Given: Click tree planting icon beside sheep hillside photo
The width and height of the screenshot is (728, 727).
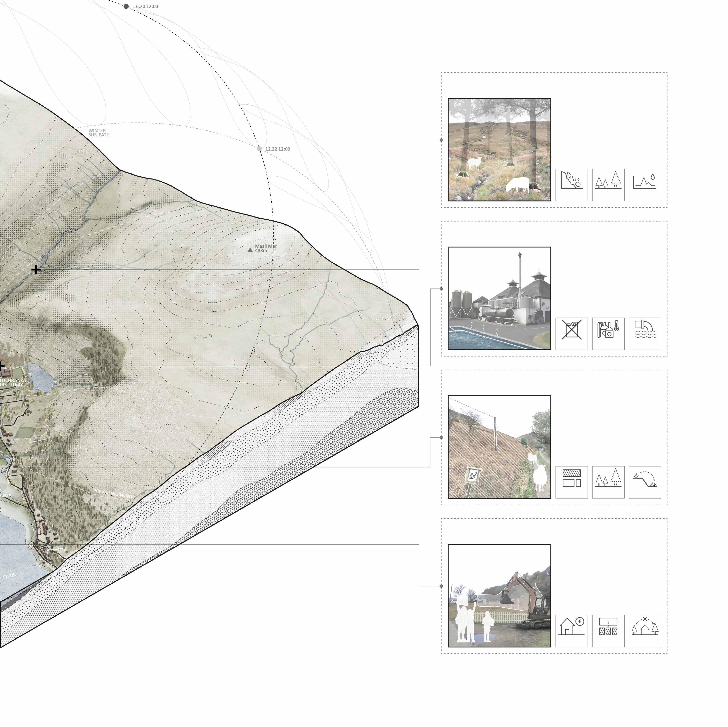Looking at the screenshot, I should tap(608, 185).
